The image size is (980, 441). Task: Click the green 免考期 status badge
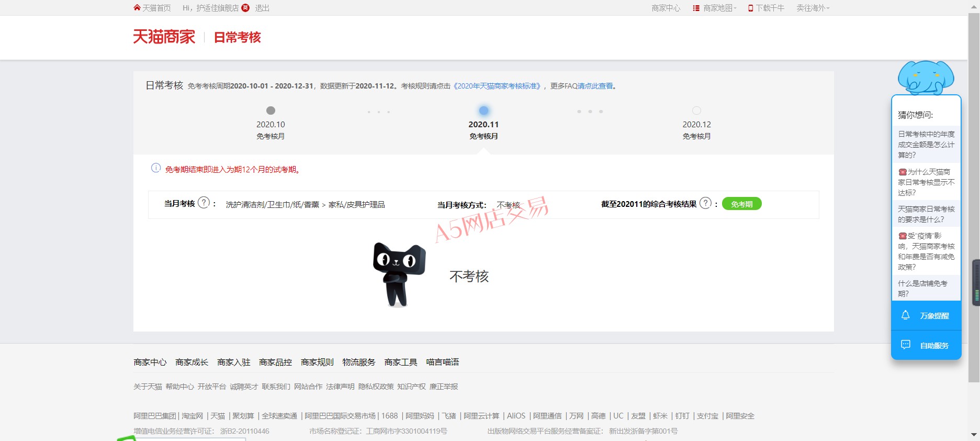coord(742,204)
